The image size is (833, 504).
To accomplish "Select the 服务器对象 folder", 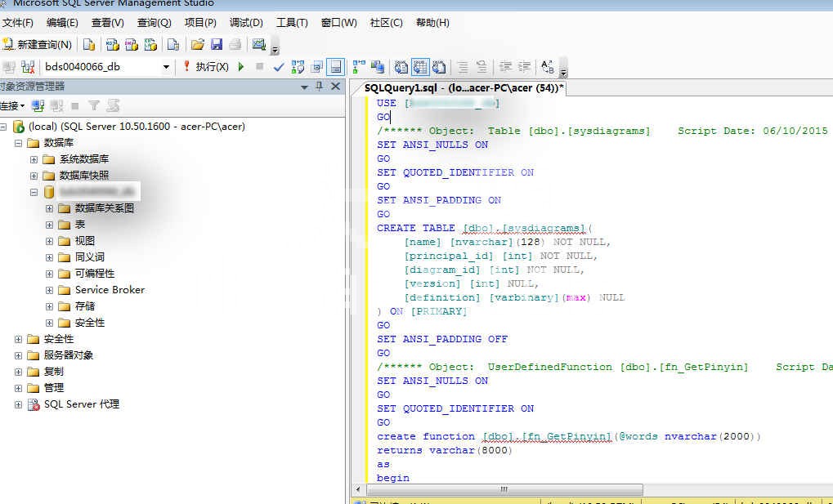I will click(68, 355).
